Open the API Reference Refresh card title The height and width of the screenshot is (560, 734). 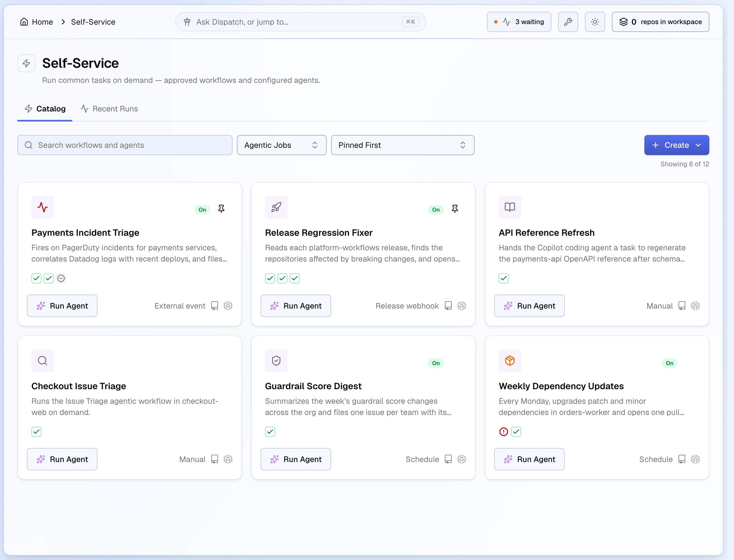pos(546,233)
